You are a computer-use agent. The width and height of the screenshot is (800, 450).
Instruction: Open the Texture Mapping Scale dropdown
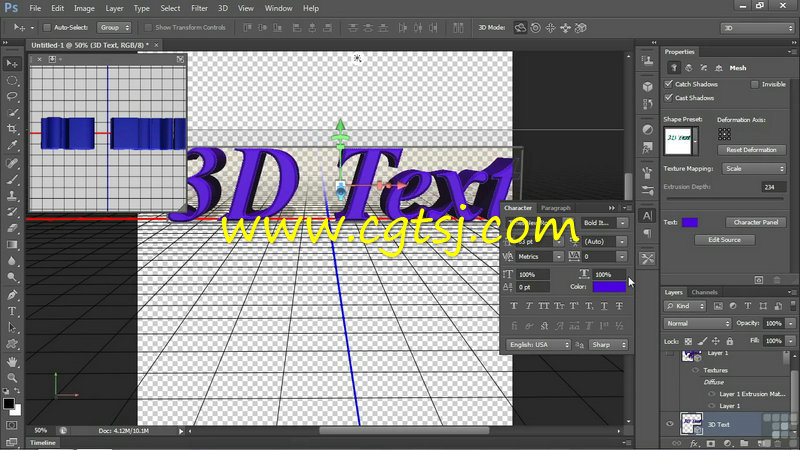(754, 168)
